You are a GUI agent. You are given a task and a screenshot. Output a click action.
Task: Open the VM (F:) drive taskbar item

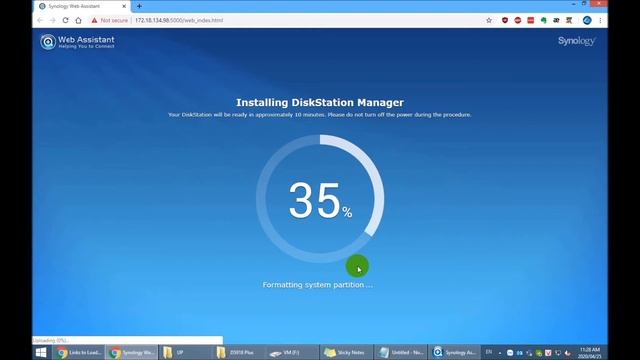click(292, 352)
